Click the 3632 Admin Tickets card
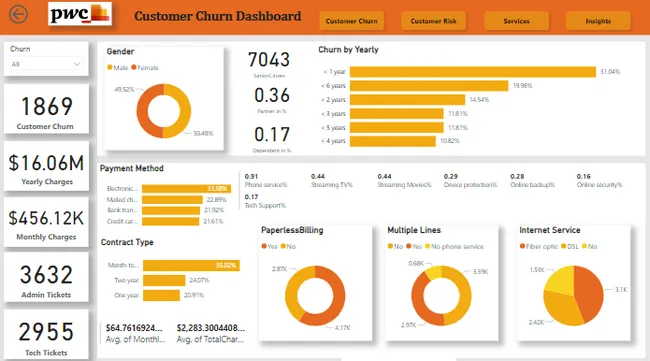The height and width of the screenshot is (361, 650). pyautogui.click(x=46, y=277)
